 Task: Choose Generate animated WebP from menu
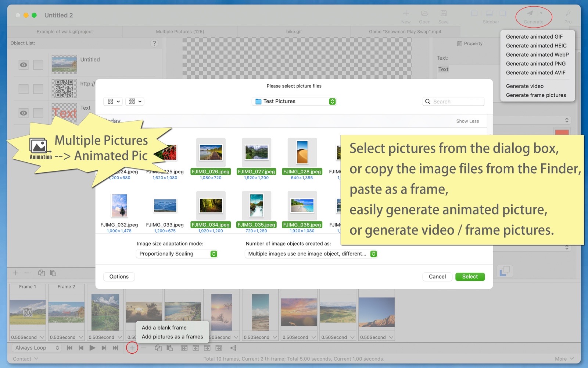[x=537, y=54]
